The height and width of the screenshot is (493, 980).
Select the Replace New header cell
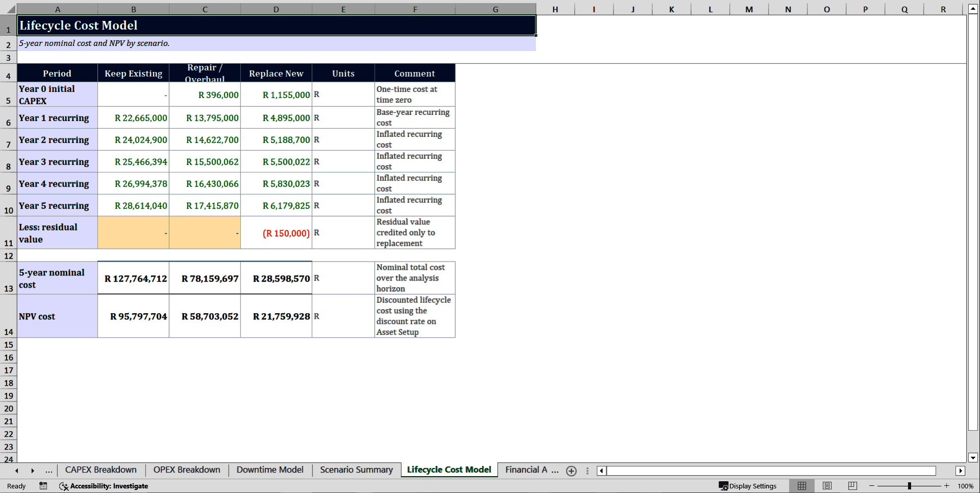click(x=276, y=73)
